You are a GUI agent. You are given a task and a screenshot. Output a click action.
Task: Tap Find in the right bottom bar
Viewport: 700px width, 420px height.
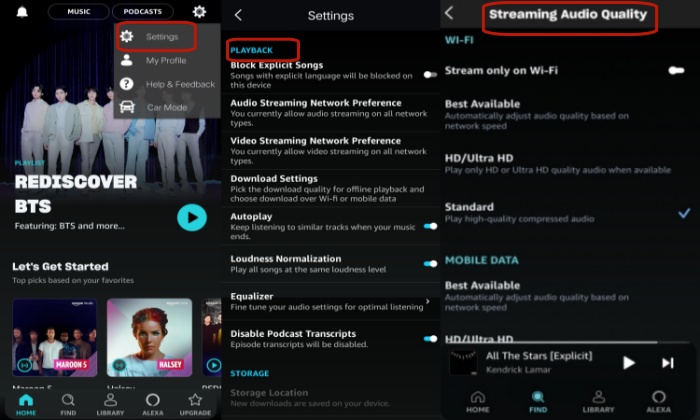[538, 401]
